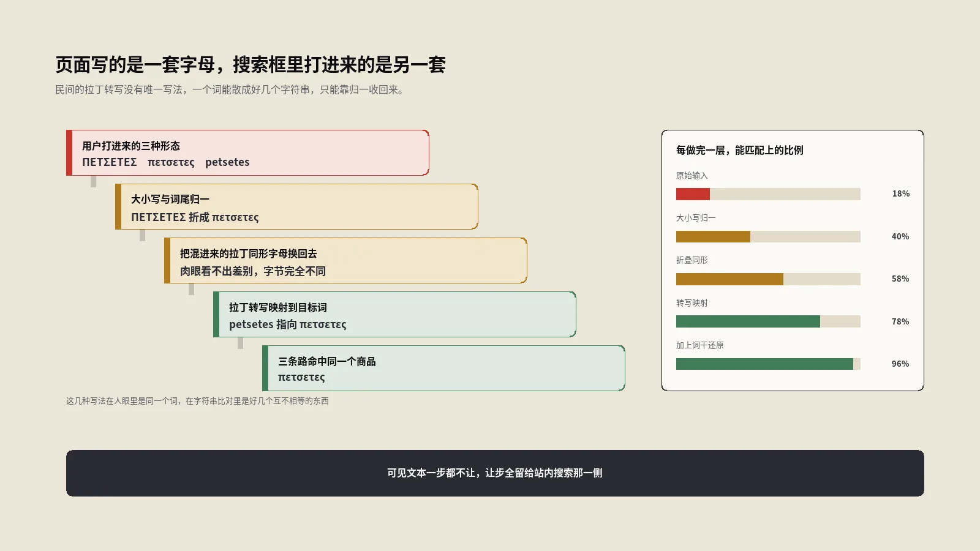Image resolution: width=980 pixels, height=551 pixels.
Task: Click the slide title 页面写的是一套字母，搜索框里打进来的是另一套
Action: coord(251,64)
